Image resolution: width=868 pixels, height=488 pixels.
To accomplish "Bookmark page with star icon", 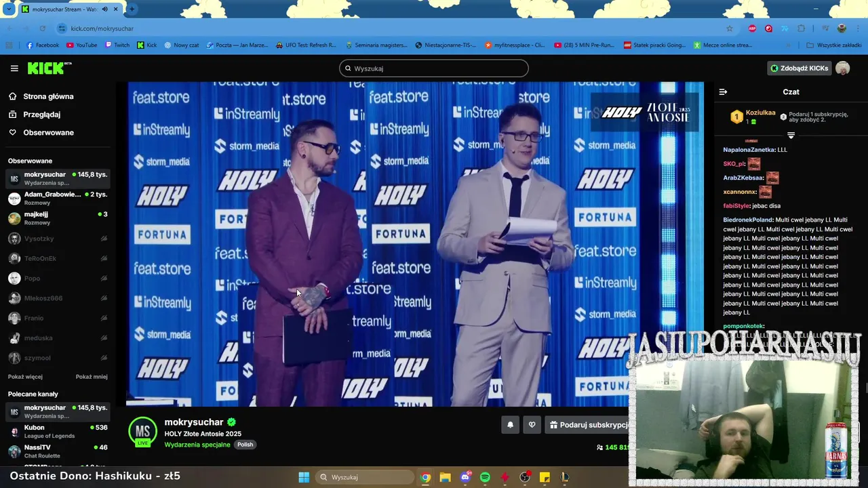I will (730, 28).
